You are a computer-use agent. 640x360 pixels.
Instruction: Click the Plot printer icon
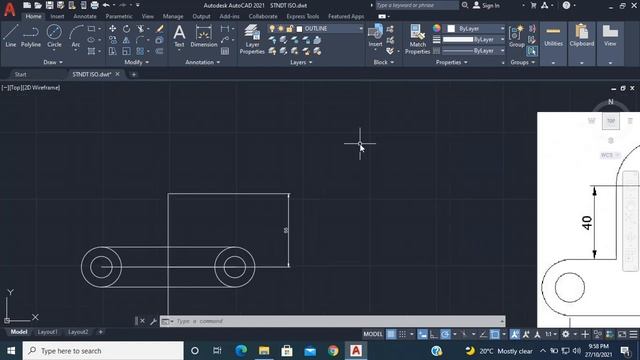[x=95, y=5]
